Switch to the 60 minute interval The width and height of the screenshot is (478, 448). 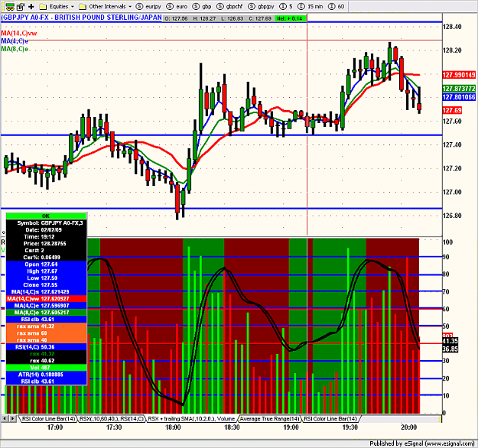coord(337,6)
